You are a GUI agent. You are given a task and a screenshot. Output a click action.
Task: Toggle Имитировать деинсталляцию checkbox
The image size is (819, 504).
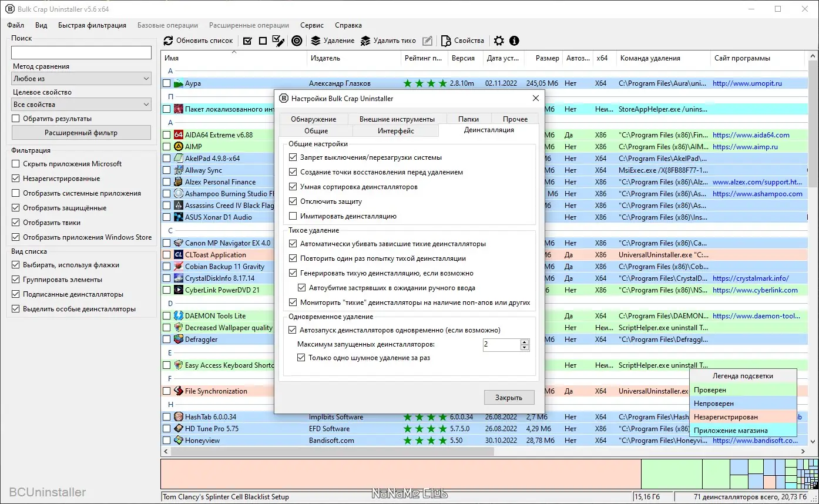coord(293,216)
